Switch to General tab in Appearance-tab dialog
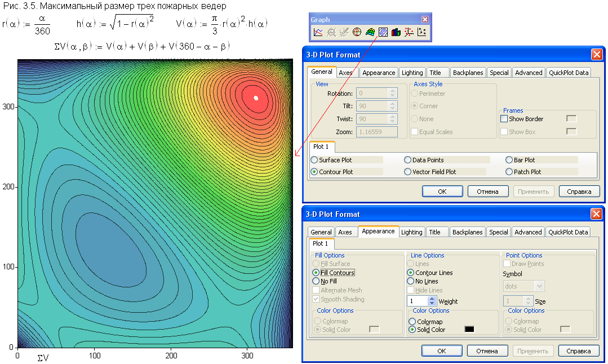This screenshot has width=608, height=364. coord(321,232)
